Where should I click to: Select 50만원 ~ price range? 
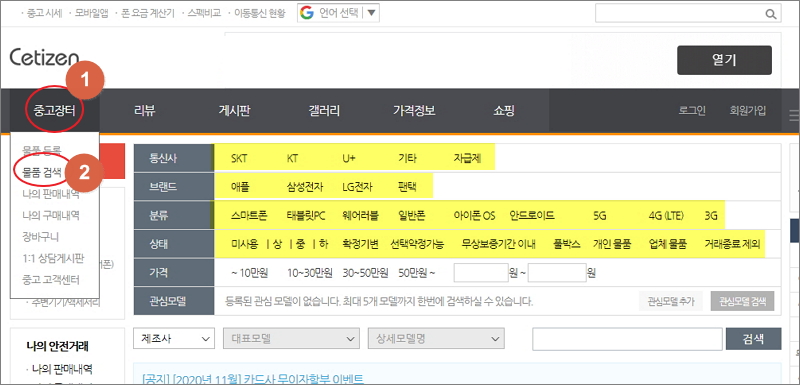pos(417,273)
